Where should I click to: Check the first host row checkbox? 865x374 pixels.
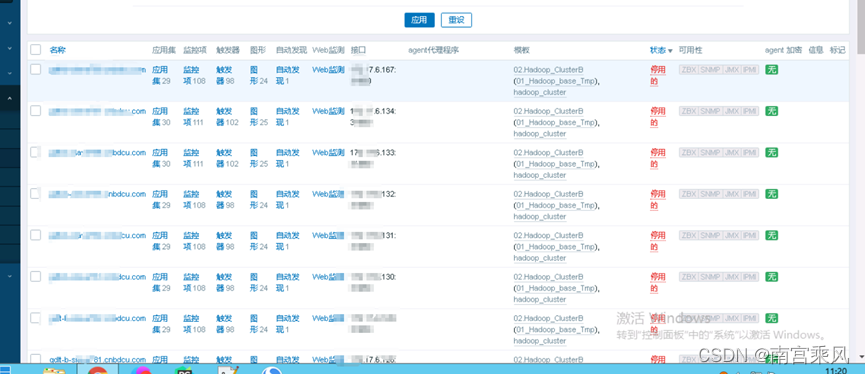[36, 69]
